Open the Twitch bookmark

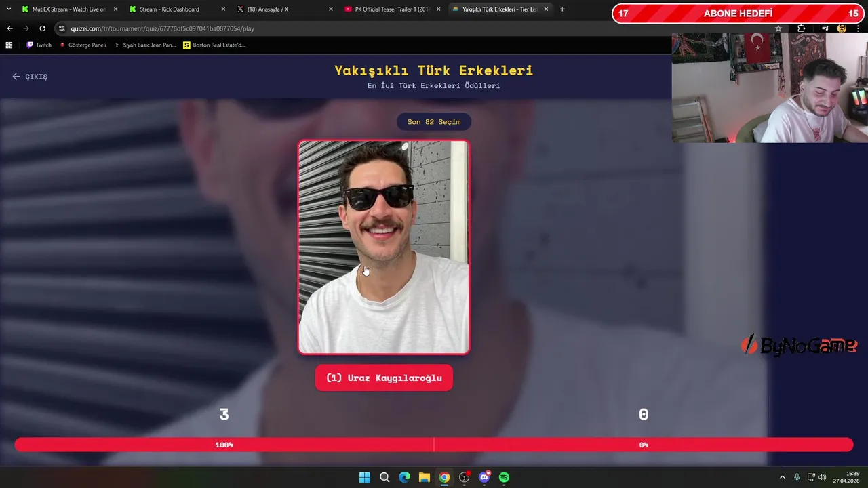coord(39,45)
